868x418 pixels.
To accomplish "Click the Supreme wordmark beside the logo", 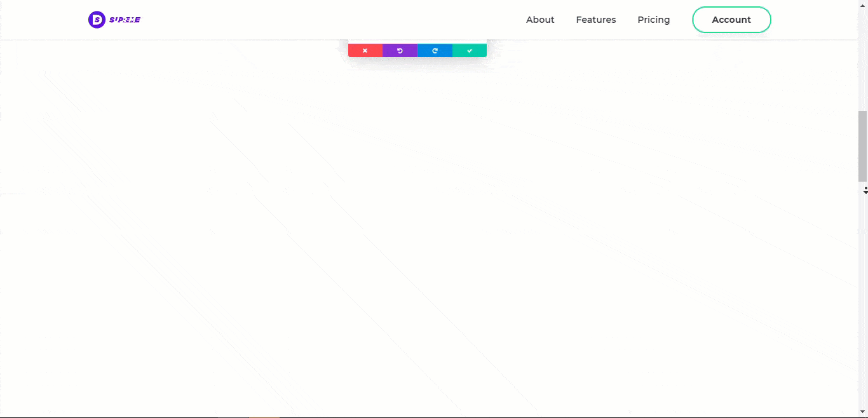I will coord(125,20).
